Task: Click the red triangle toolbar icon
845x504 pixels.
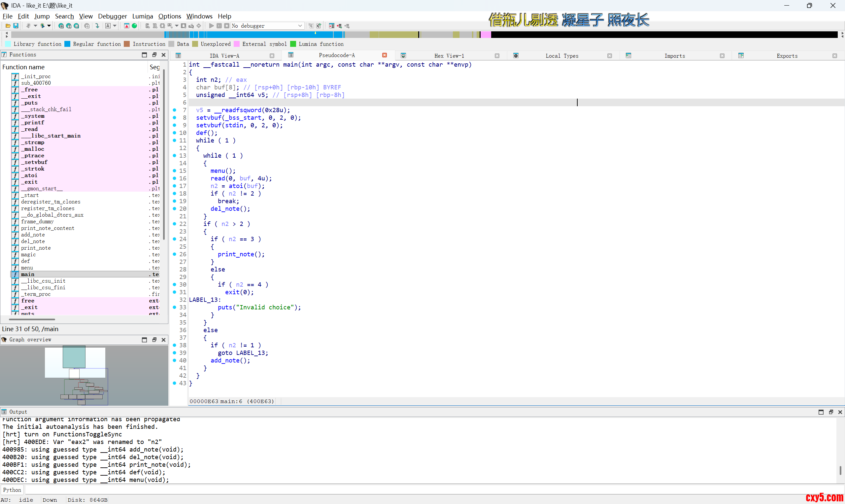Action: (x=127, y=26)
